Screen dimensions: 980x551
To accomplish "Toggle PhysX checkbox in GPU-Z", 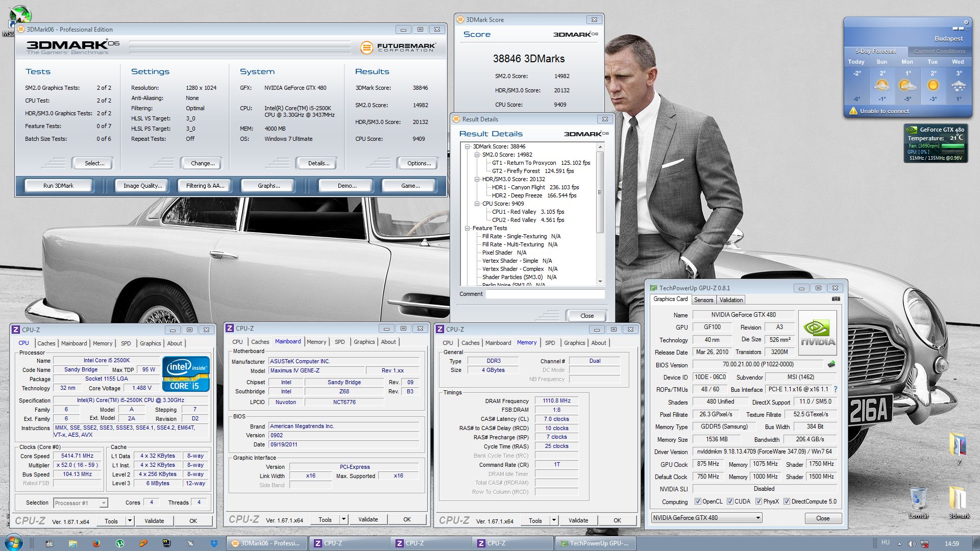I will [758, 502].
